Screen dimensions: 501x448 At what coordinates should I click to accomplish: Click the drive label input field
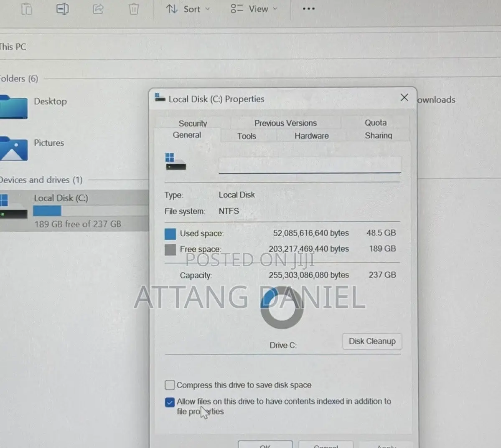tap(310, 165)
